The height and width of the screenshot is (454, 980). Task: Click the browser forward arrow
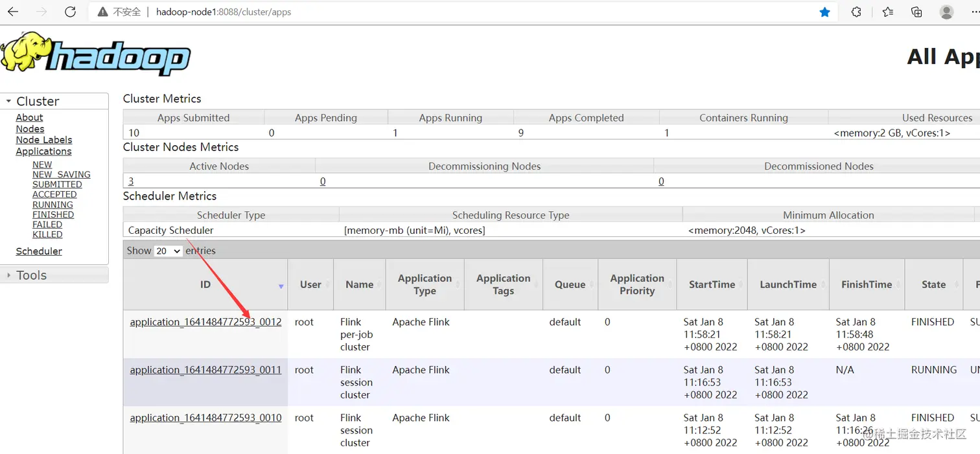click(41, 12)
